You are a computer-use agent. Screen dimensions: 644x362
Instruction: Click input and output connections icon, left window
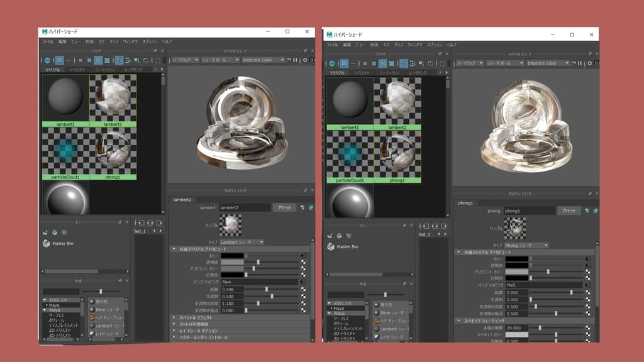150,223
